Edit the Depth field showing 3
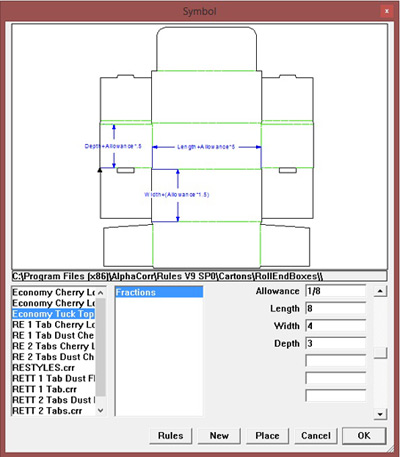The width and height of the screenshot is (400, 457). pyautogui.click(x=336, y=343)
